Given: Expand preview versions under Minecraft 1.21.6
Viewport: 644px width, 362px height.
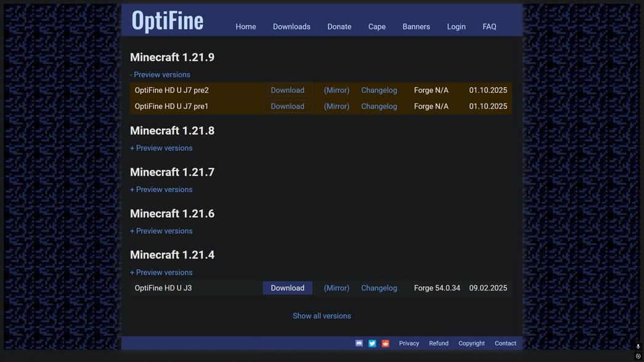Looking at the screenshot, I should [x=161, y=230].
